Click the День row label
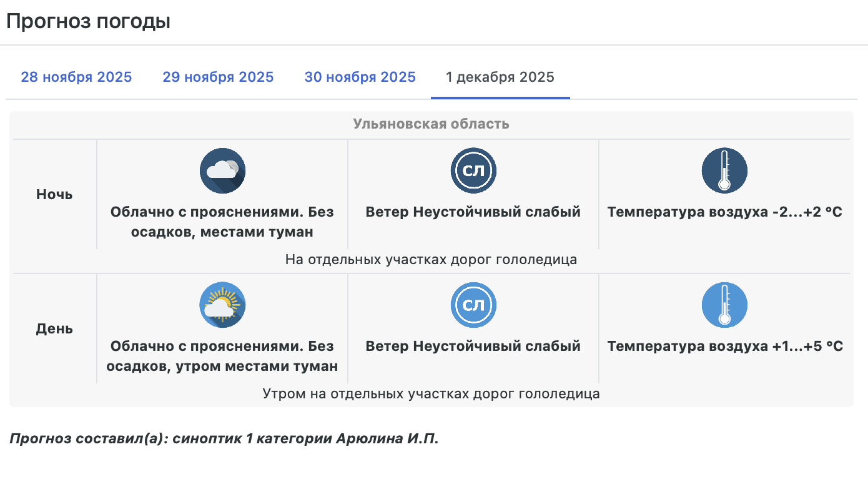868x492 pixels. point(54,329)
